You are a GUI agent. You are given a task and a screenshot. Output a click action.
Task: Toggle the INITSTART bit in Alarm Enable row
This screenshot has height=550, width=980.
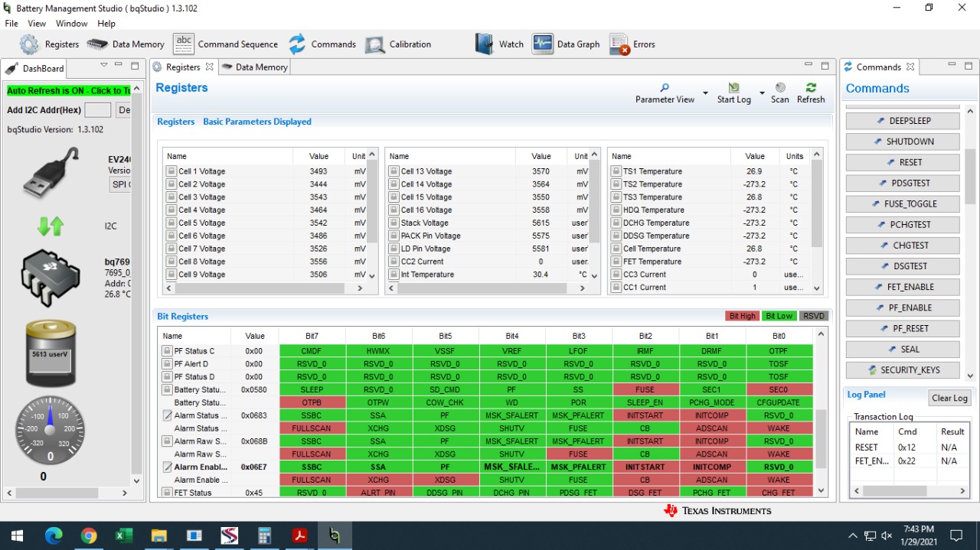645,467
